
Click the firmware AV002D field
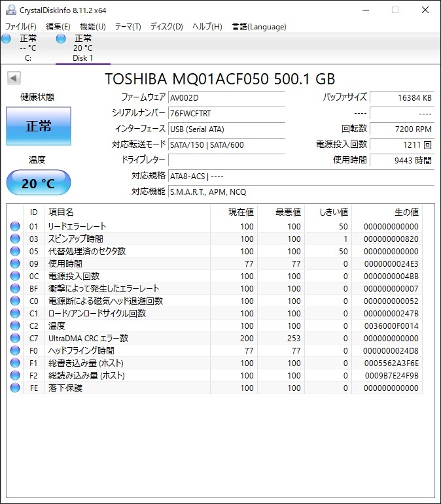[x=226, y=97]
